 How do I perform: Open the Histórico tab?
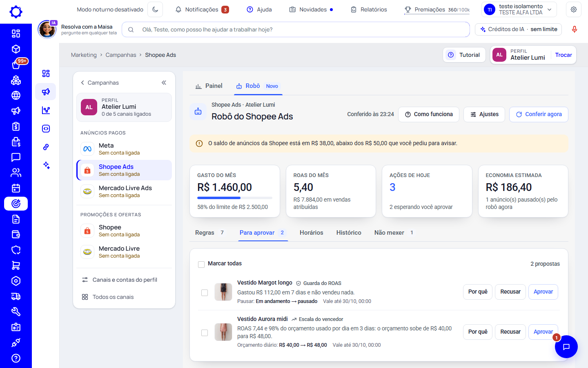coord(349,233)
